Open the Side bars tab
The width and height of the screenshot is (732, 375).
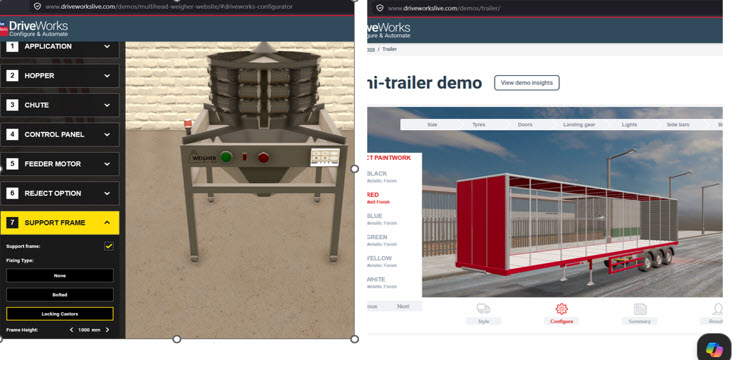678,125
